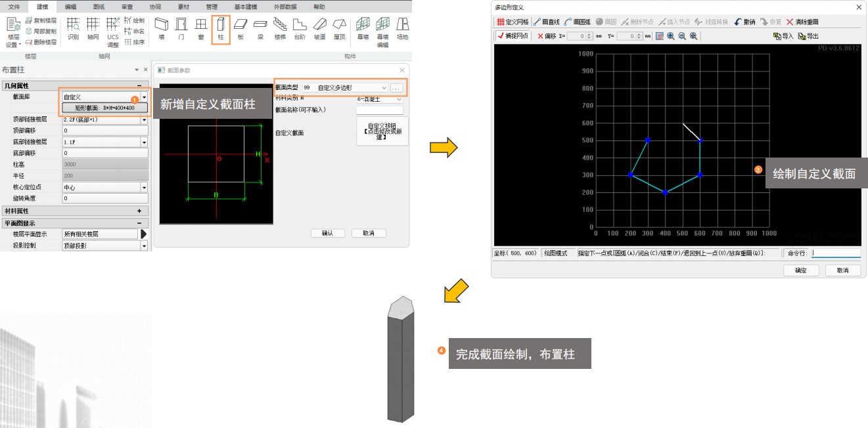Screen dimensions: 868x428
Task: Select the 窗 window component tool
Action: (x=201, y=29)
